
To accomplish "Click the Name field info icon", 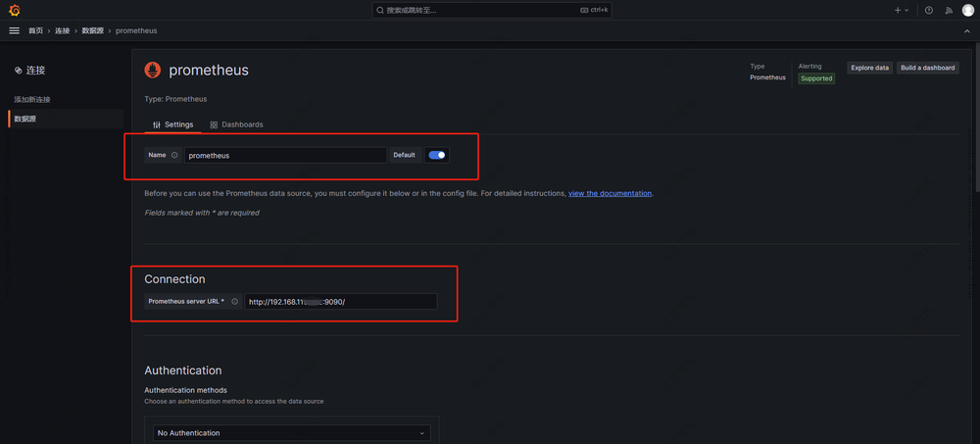I will click(x=174, y=155).
